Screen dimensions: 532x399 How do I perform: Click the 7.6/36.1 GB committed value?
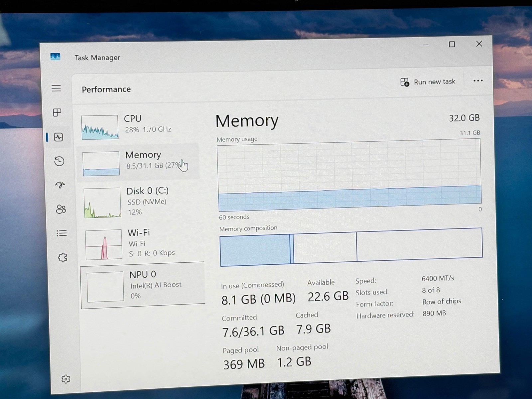pos(253,331)
